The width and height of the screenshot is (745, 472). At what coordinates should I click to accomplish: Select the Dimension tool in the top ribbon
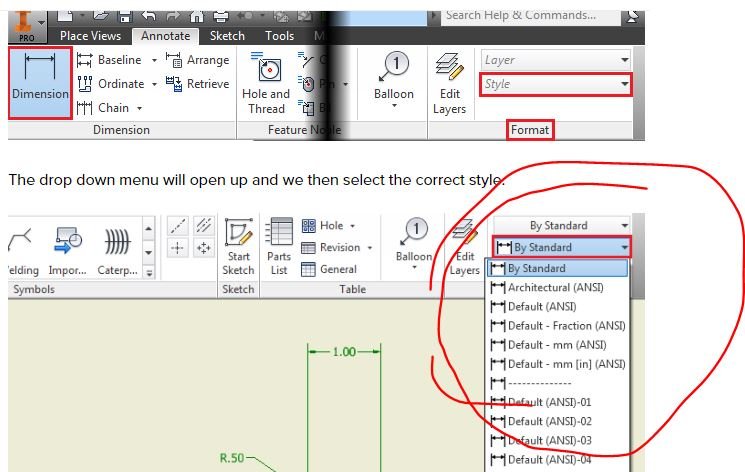click(40, 83)
